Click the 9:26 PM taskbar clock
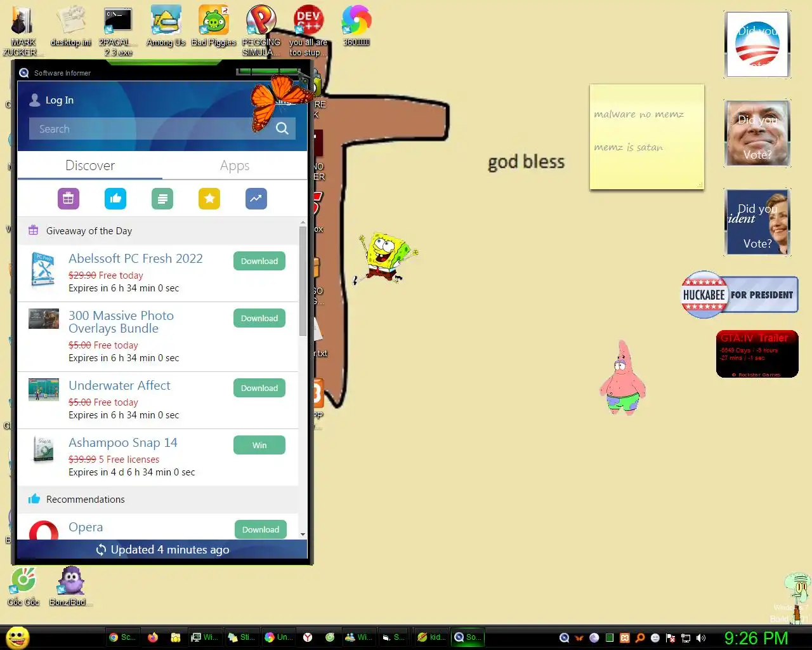The image size is (812, 650). coord(756,638)
